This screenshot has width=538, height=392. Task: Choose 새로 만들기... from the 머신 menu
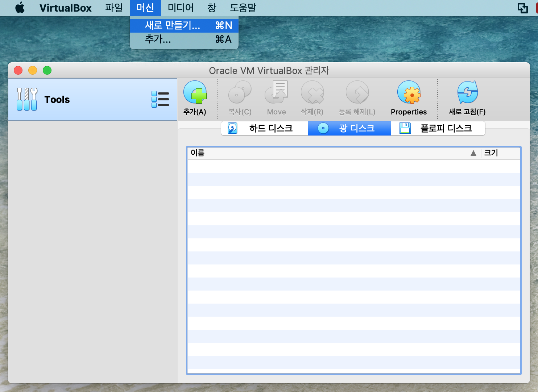pyautogui.click(x=184, y=25)
